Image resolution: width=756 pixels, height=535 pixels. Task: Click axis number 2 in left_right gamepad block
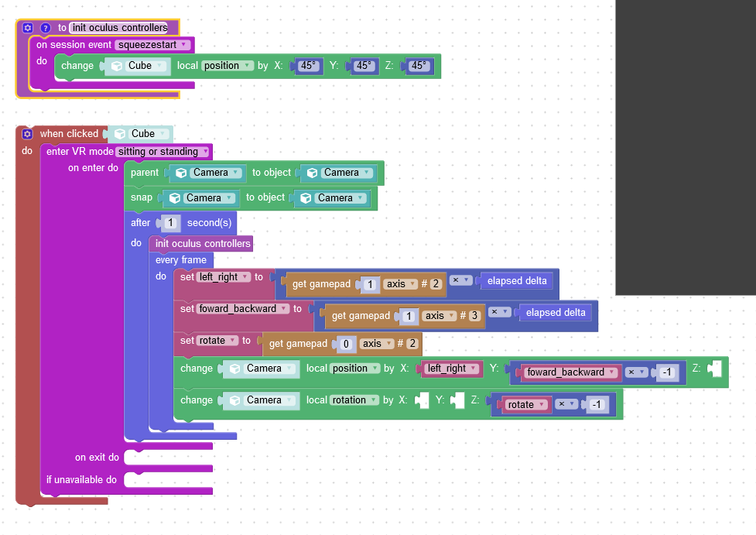[436, 284]
